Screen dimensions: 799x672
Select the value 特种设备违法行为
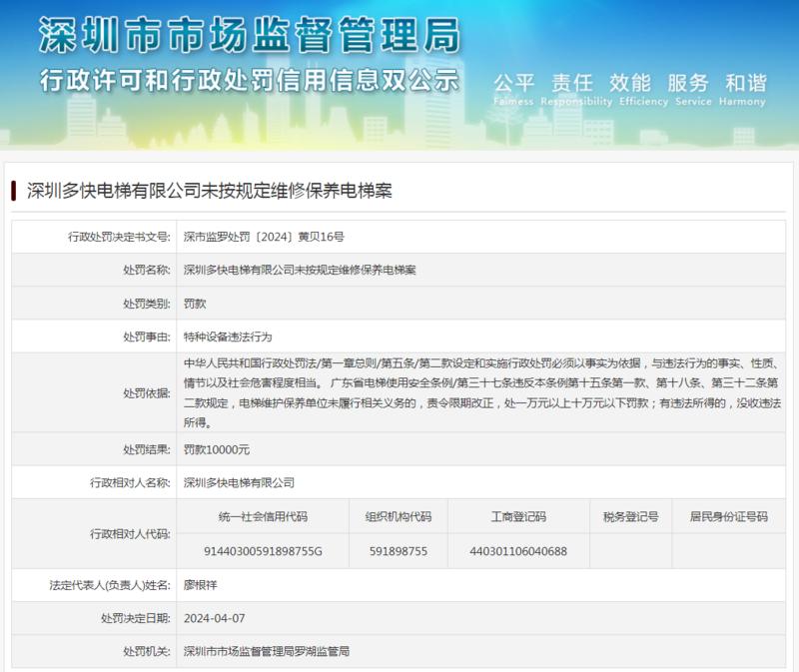[228, 336]
